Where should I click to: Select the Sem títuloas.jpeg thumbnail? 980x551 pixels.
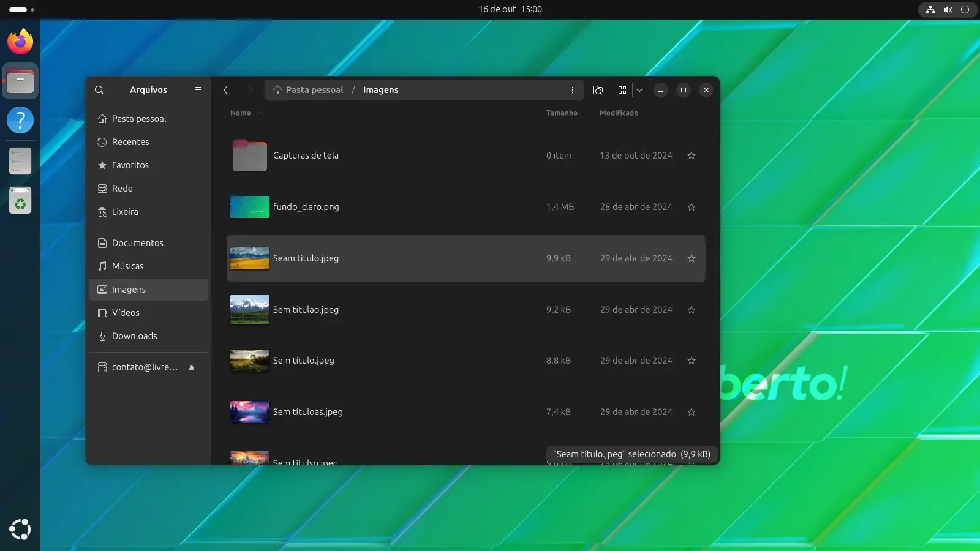click(x=249, y=412)
